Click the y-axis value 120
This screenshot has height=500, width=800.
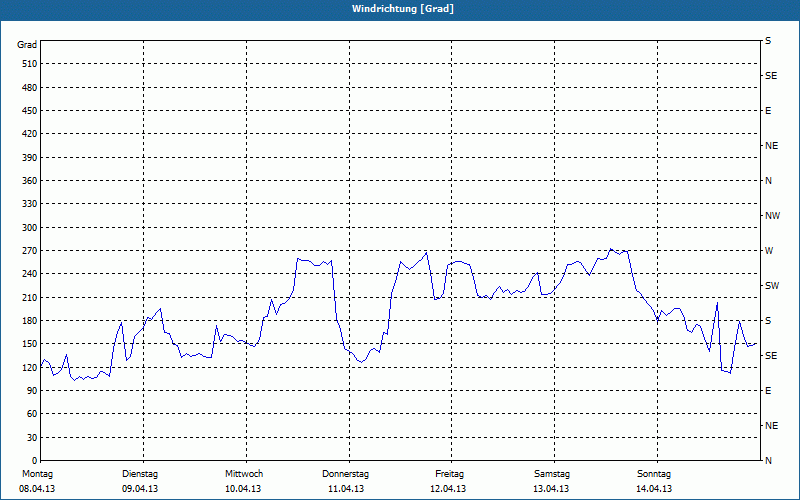coord(29,367)
